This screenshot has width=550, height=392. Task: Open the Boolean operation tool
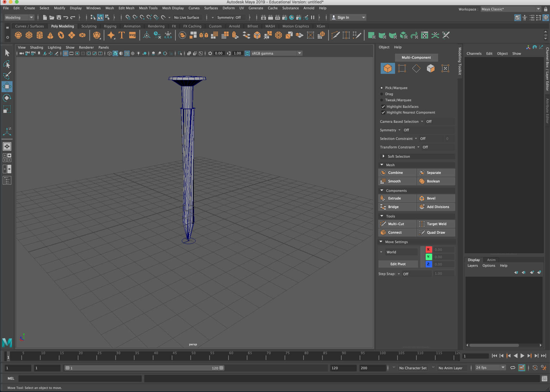pos(433,181)
